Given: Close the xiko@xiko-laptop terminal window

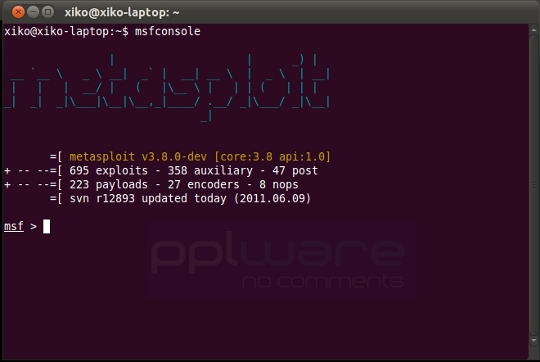Looking at the screenshot, I should (x=18, y=12).
